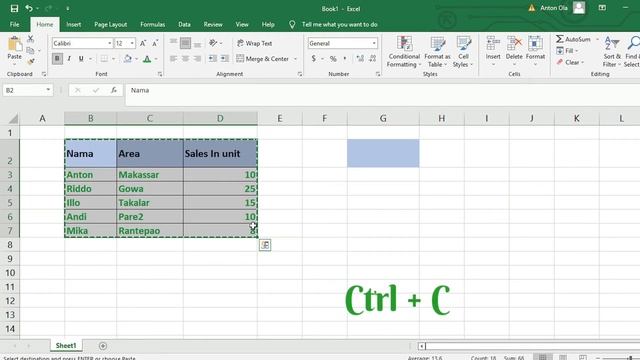Toggle Top Align vertical alignment
This screenshot has width=640, height=360.
(173, 43)
